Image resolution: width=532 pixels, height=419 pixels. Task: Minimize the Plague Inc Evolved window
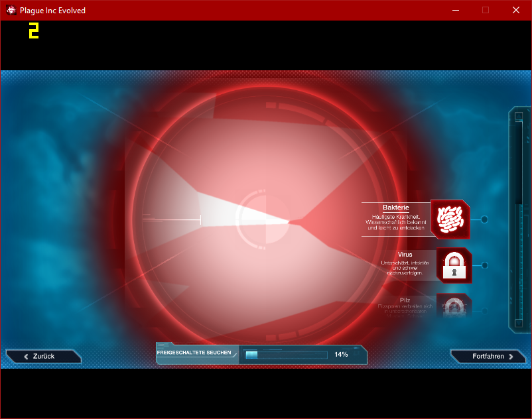point(456,10)
